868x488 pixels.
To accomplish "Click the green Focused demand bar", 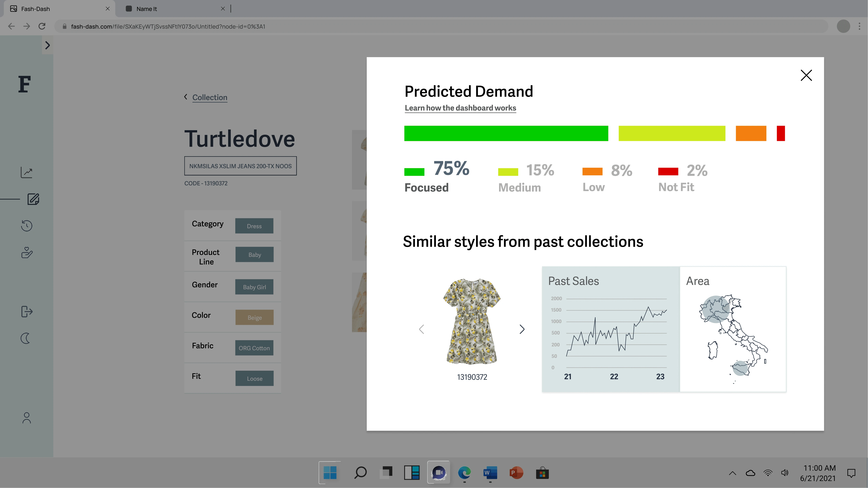I will (506, 133).
